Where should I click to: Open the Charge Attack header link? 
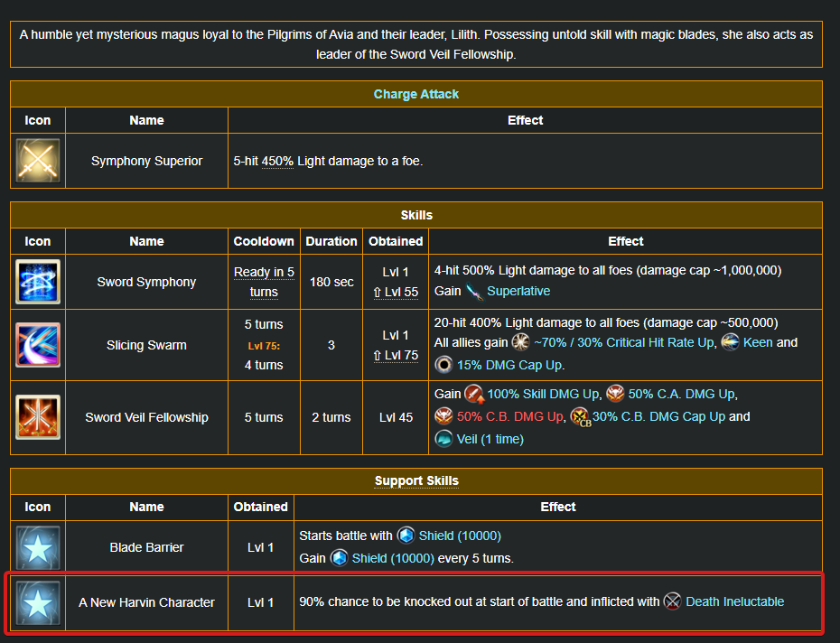pos(416,94)
